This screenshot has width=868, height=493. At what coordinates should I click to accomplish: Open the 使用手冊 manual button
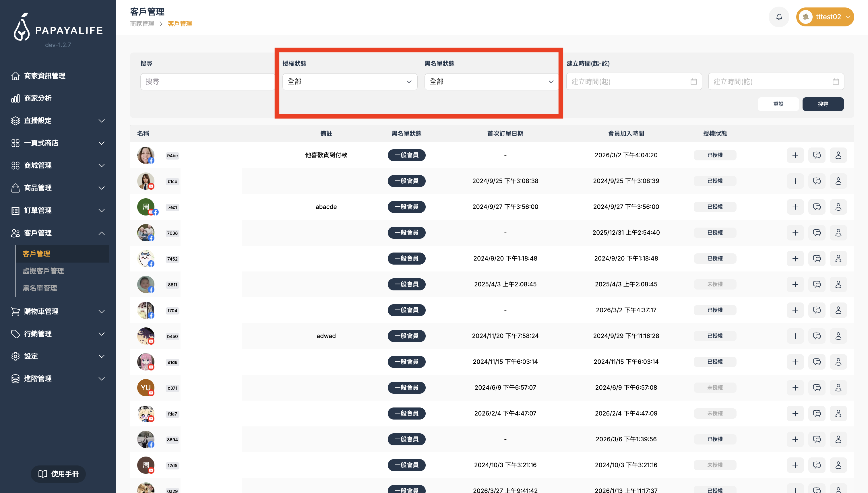pyautogui.click(x=58, y=474)
